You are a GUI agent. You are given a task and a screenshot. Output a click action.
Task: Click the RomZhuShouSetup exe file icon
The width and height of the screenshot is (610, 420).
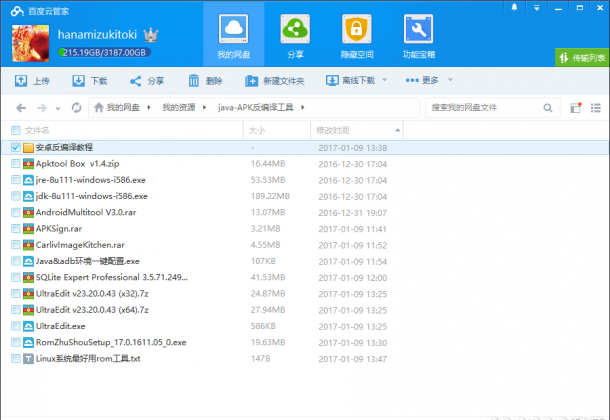tap(28, 342)
